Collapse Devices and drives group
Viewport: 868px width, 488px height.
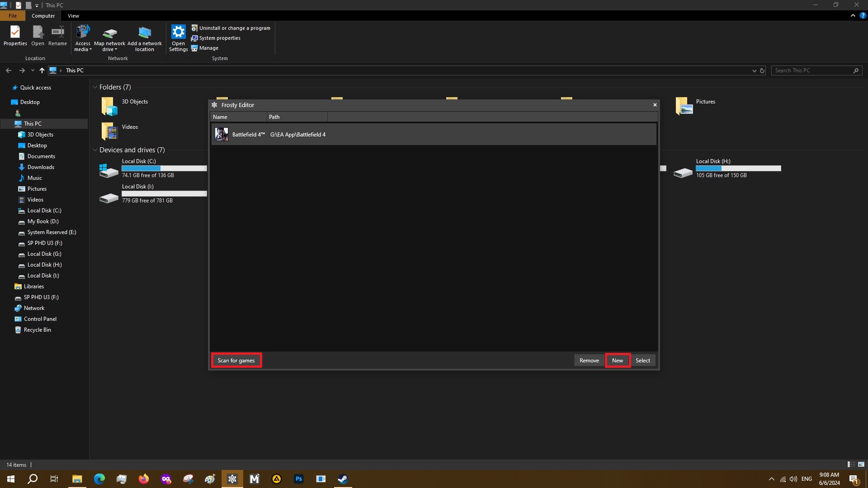(x=95, y=150)
